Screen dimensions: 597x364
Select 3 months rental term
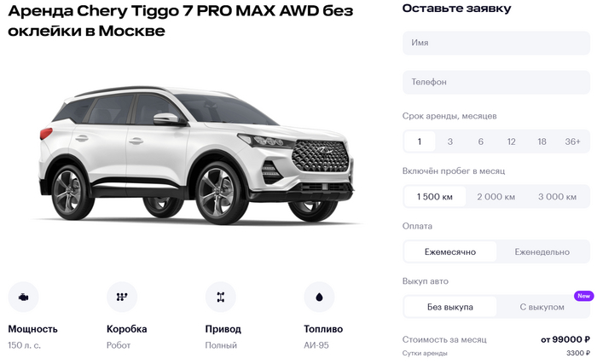(x=450, y=142)
